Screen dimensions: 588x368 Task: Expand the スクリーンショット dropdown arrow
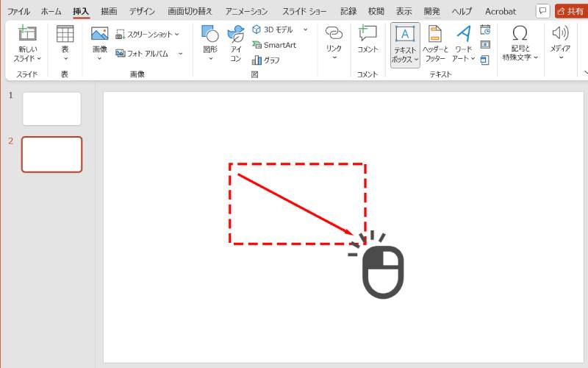(x=176, y=35)
